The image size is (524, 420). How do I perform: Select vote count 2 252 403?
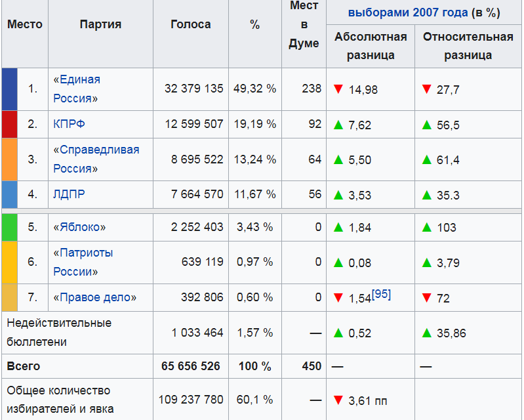197,227
